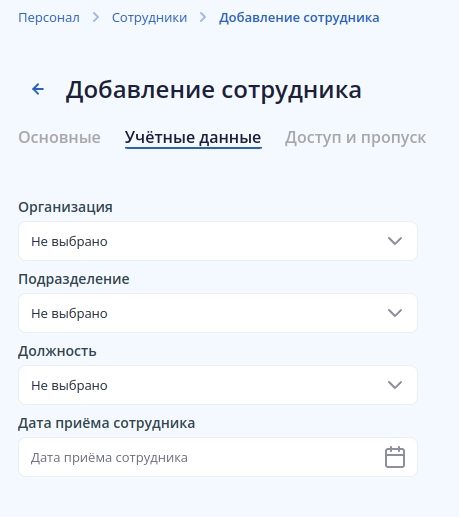The width and height of the screenshot is (459, 517).
Task: Go to Персонал in the breadcrumbs
Action: [49, 18]
